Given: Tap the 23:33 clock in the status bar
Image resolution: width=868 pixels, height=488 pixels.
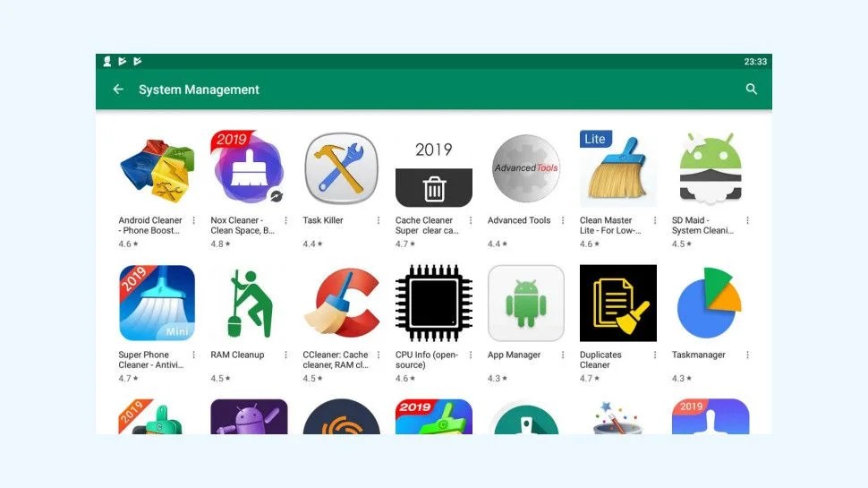Looking at the screenshot, I should 755,62.
